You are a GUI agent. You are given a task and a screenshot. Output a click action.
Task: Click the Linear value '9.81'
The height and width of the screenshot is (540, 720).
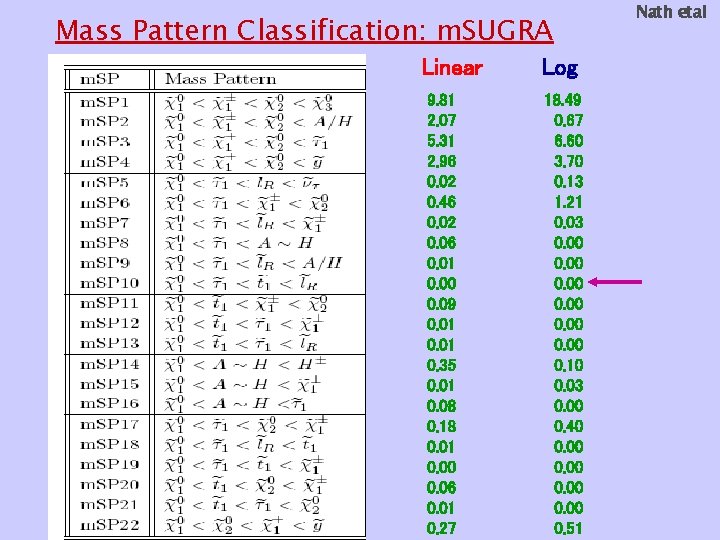440,100
